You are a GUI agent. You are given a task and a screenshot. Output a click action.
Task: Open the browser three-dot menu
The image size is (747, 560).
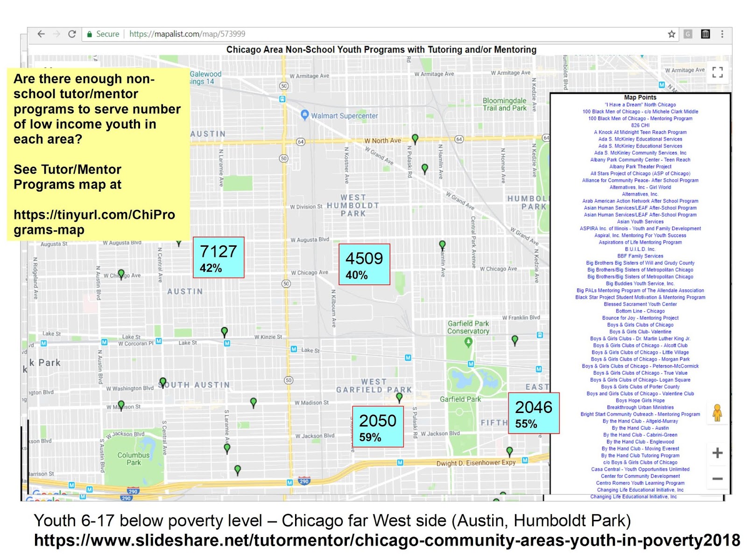pyautogui.click(x=722, y=34)
